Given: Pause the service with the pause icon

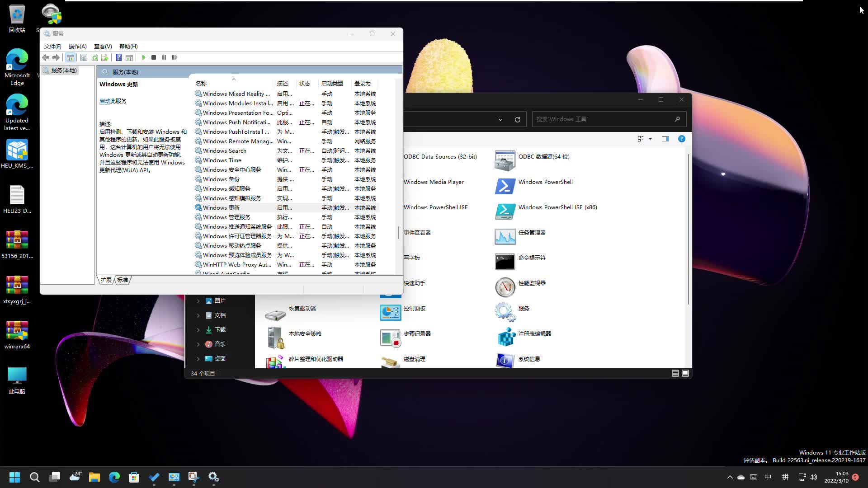Looking at the screenshot, I should (x=164, y=57).
